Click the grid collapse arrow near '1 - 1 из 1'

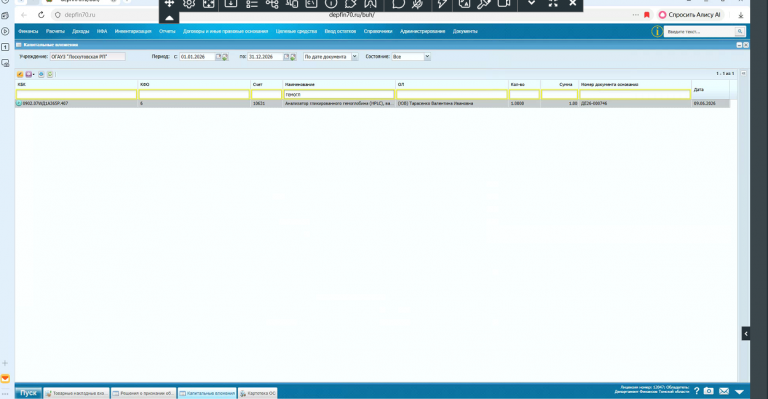click(x=743, y=73)
